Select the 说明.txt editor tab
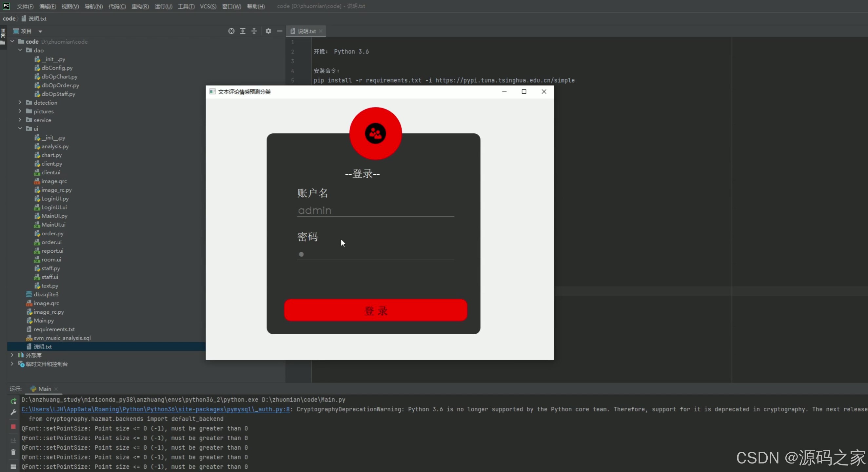 click(x=306, y=31)
